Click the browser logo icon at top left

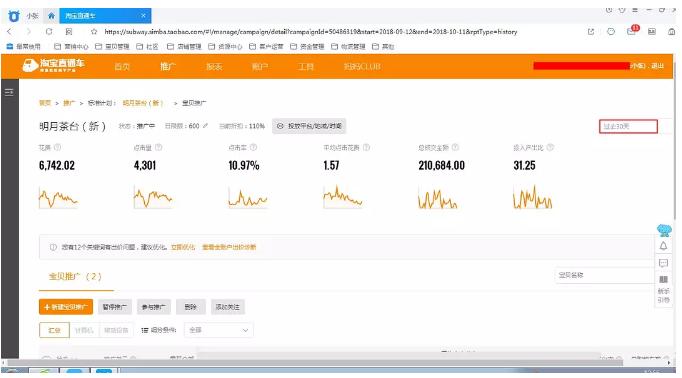(13, 16)
